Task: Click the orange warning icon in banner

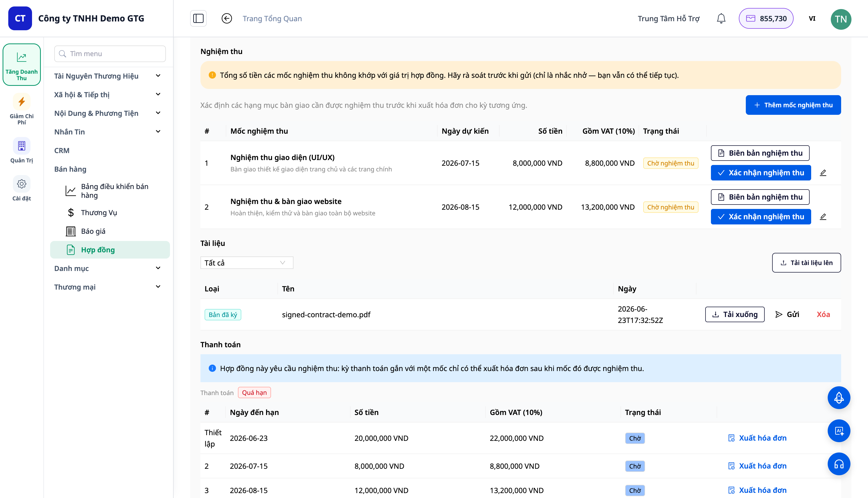Action: tap(212, 75)
